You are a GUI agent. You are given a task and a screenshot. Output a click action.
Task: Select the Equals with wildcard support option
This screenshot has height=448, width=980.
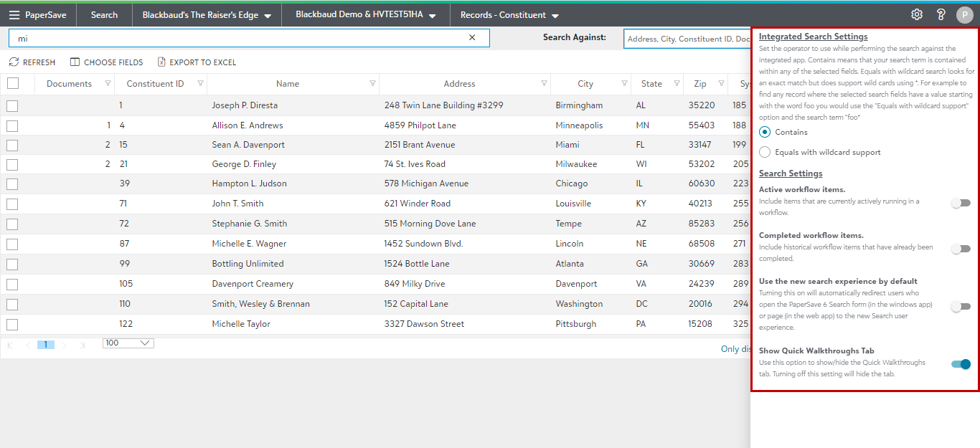pos(765,152)
